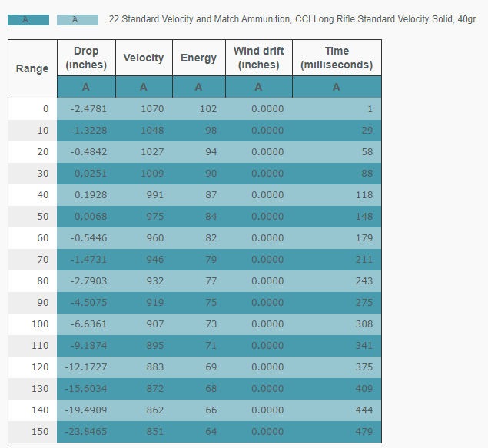
Task: Select the velocity value 907
Action: click(154, 324)
